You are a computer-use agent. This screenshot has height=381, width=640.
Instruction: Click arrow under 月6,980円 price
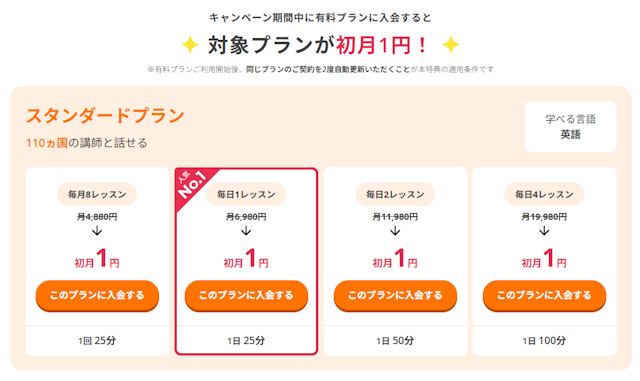pyautogui.click(x=246, y=231)
